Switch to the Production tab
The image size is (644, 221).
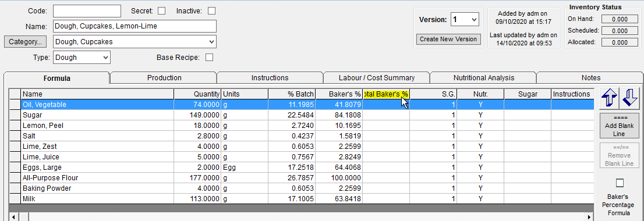(164, 77)
